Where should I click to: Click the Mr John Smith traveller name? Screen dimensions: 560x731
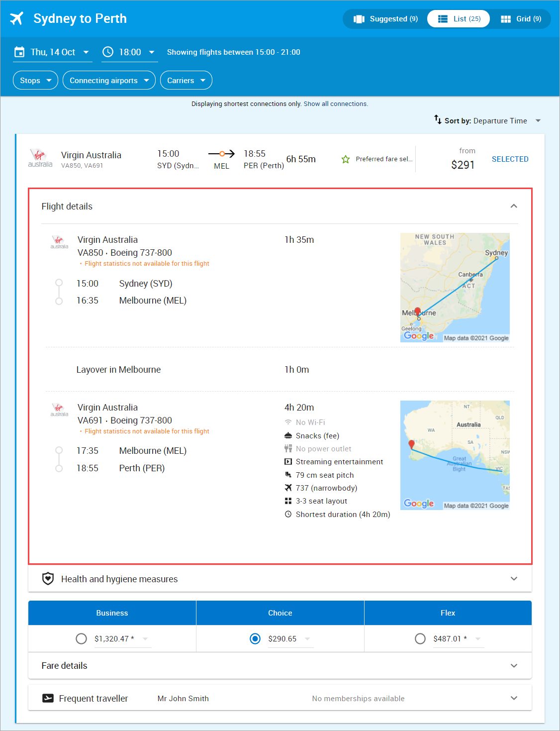(x=183, y=699)
